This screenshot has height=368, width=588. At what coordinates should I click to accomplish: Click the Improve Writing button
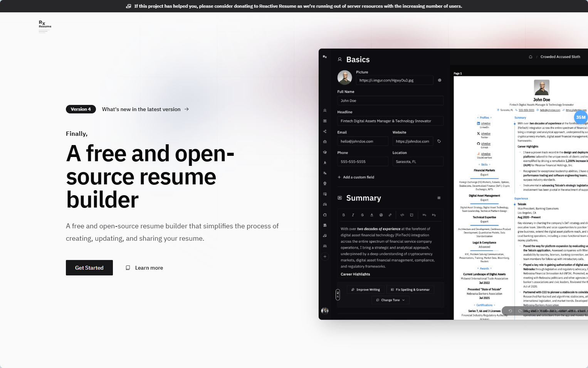point(366,290)
